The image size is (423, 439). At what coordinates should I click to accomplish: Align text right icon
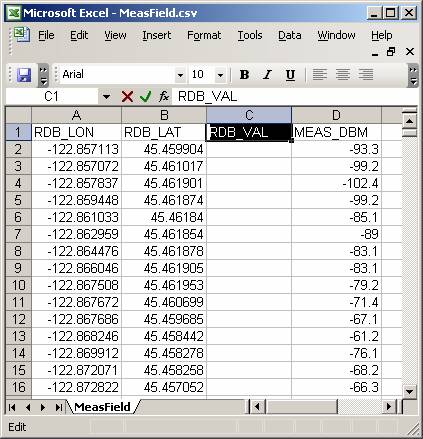pos(366,75)
